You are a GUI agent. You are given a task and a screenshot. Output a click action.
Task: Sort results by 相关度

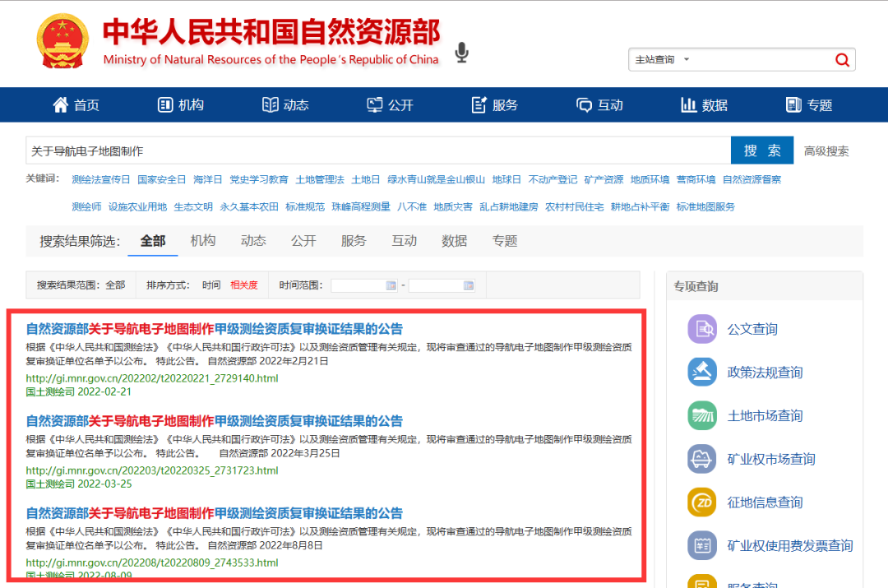pyautogui.click(x=243, y=285)
